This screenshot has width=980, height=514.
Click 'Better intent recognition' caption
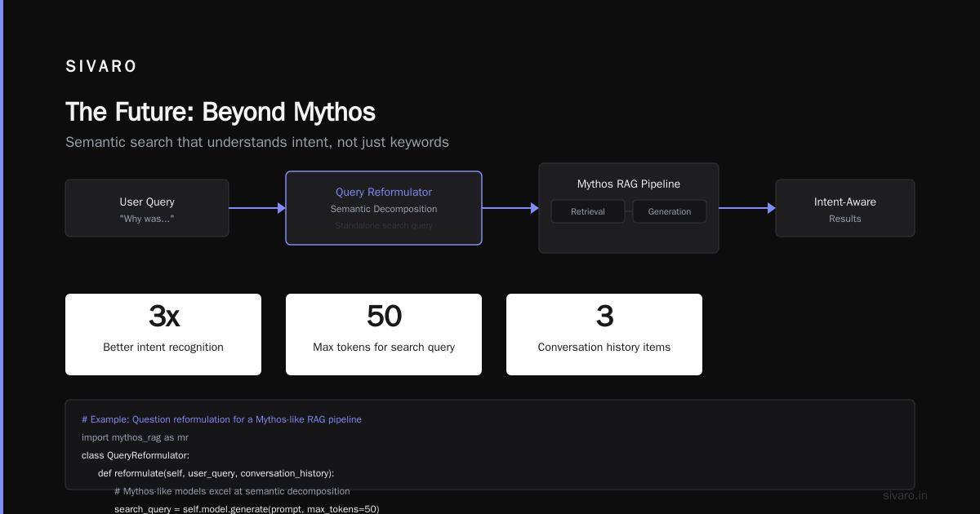[163, 348]
